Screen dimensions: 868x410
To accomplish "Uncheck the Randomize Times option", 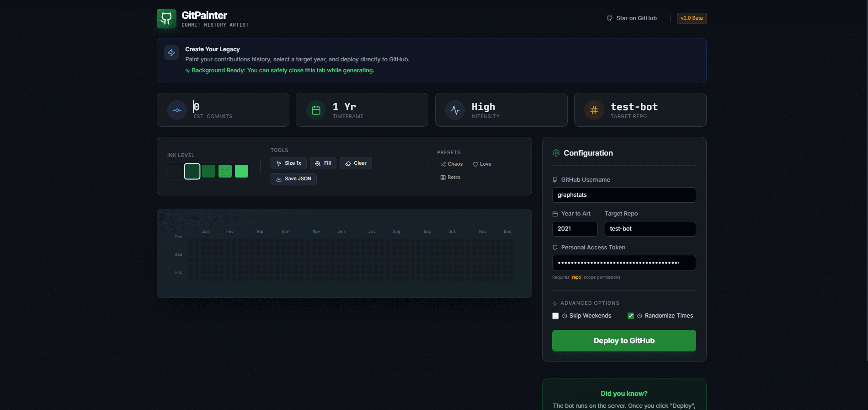I will pyautogui.click(x=631, y=316).
